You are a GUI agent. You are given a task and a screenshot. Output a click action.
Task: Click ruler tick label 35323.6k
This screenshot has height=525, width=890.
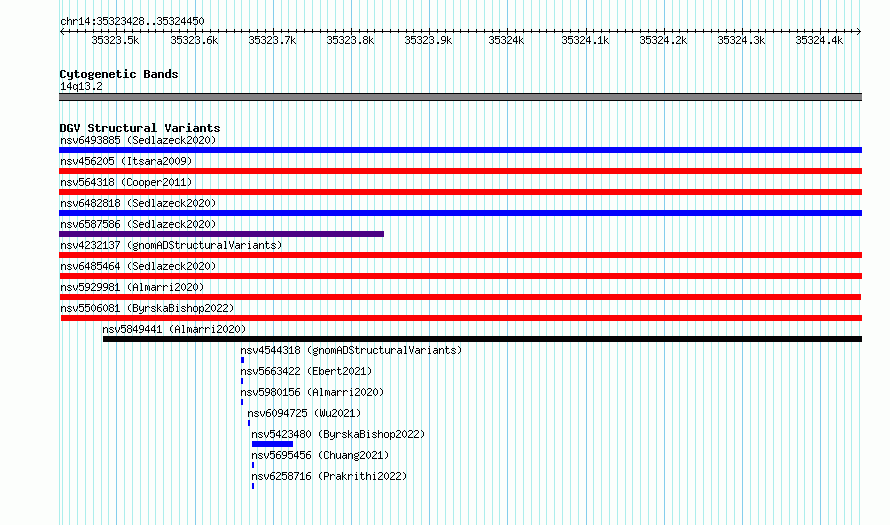coord(194,40)
